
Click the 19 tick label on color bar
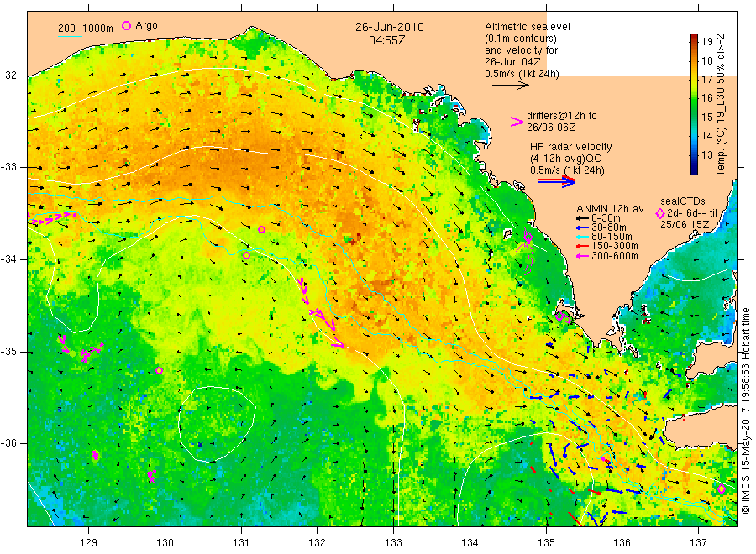[707, 42]
